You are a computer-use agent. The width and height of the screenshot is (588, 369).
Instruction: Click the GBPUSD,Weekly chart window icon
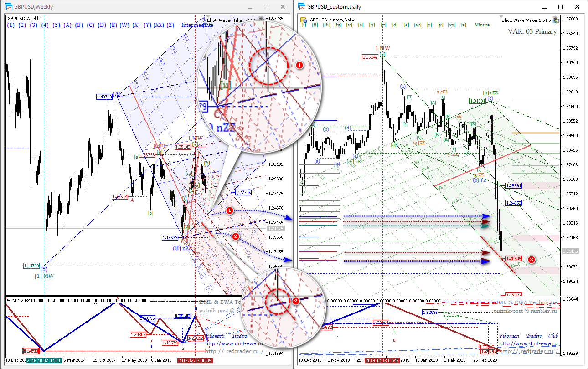pos(9,7)
